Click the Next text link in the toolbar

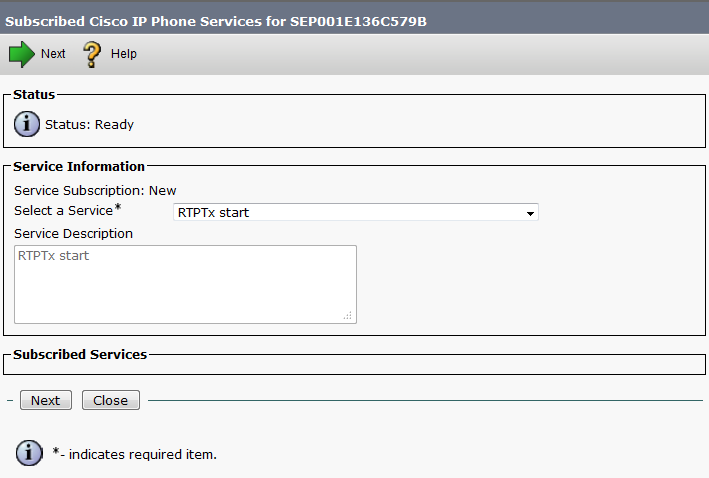pos(53,54)
